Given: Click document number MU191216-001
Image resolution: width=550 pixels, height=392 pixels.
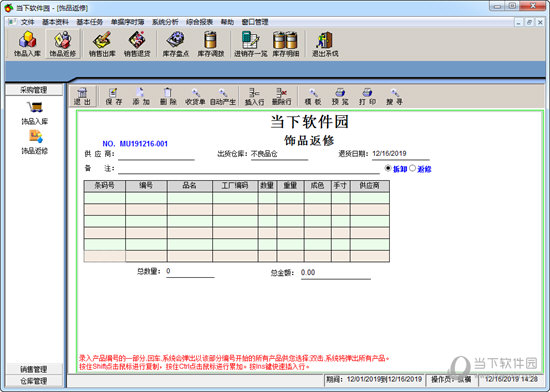Looking at the screenshot, I should tap(143, 144).
